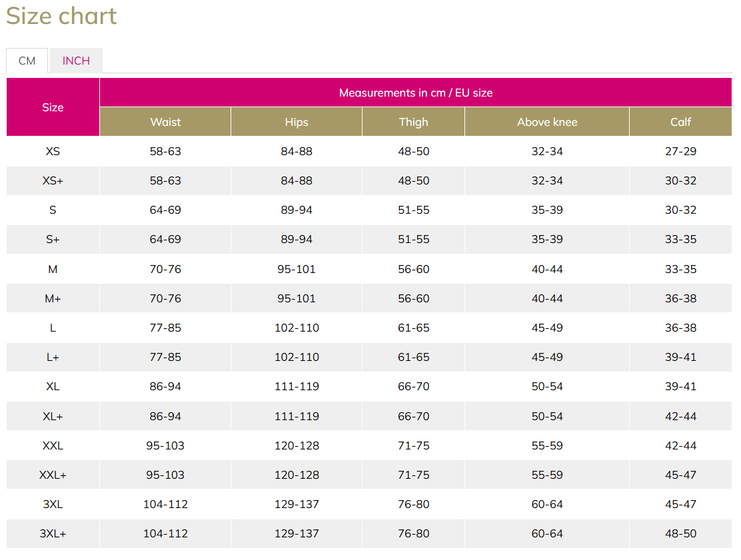The image size is (741, 560).
Task: Click the Size column header
Action: tap(53, 107)
